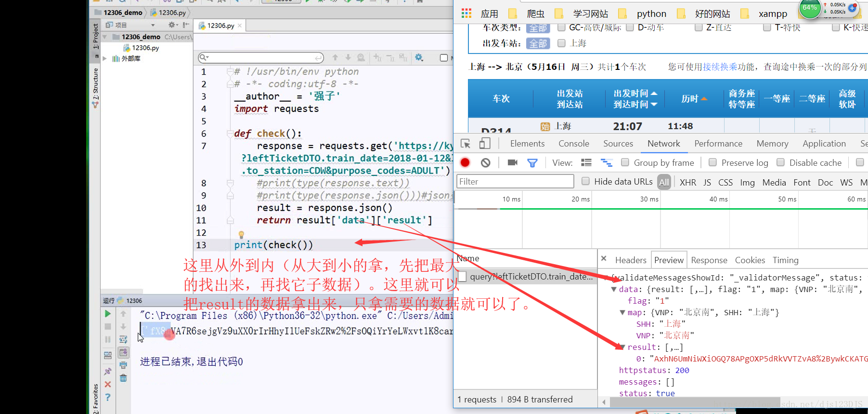Open the Headers tab of the request

click(x=631, y=260)
